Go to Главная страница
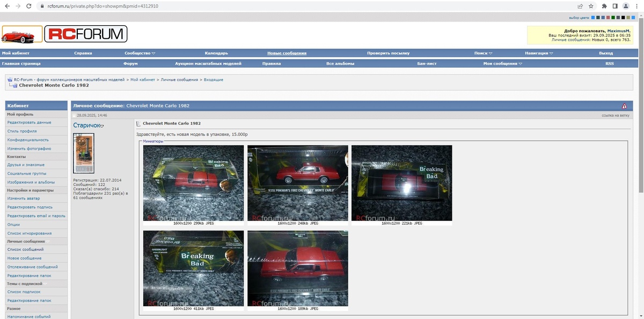The image size is (644, 319). [21, 63]
